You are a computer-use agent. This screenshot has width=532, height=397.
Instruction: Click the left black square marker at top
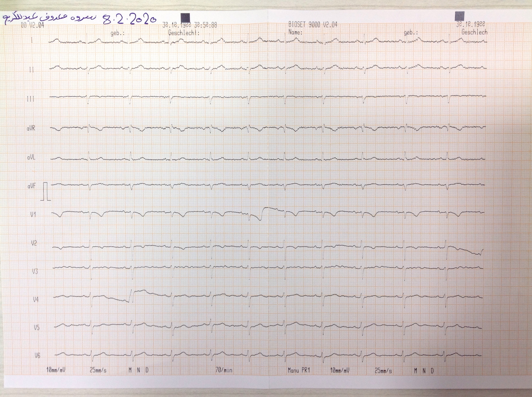(x=185, y=18)
